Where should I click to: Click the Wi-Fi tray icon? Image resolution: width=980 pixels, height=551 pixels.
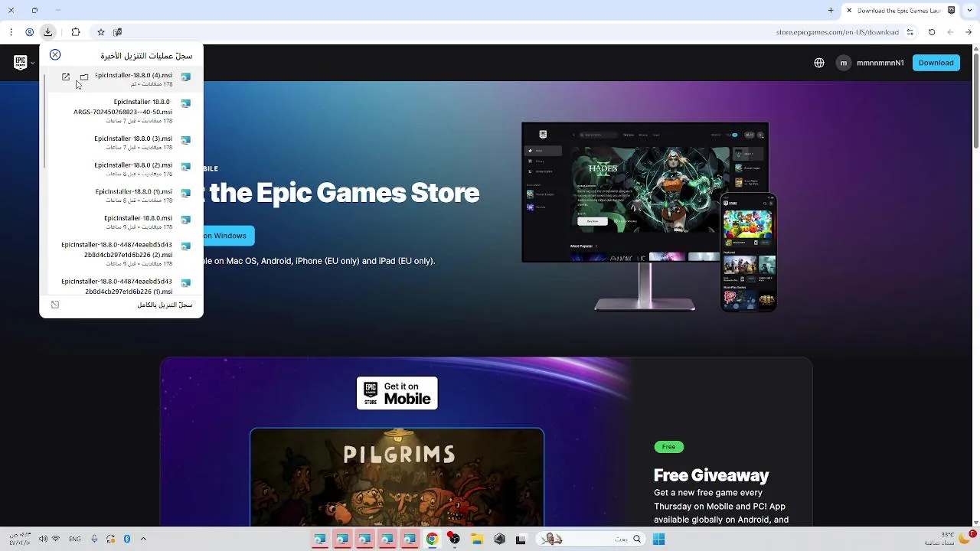pyautogui.click(x=56, y=539)
